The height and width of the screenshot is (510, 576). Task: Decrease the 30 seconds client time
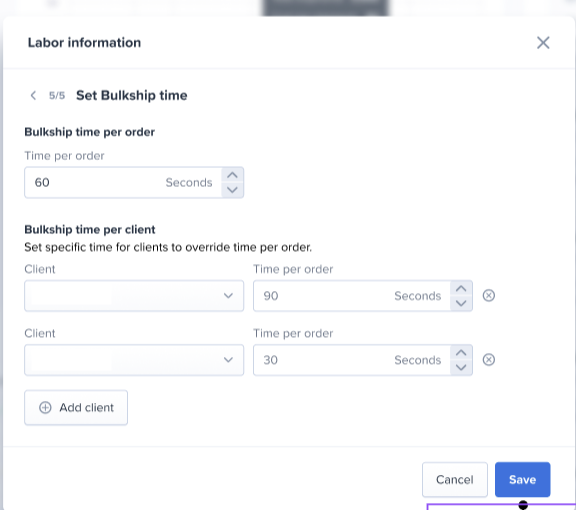[x=461, y=367]
